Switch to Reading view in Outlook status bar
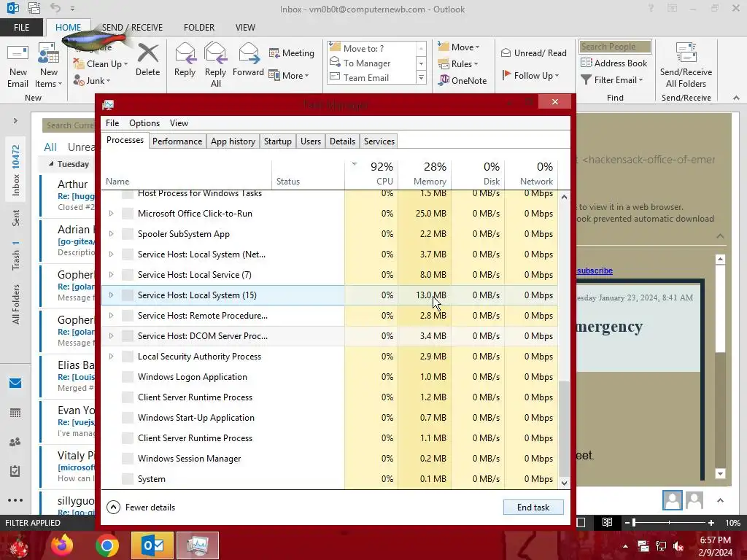The width and height of the screenshot is (747, 560). click(x=607, y=523)
